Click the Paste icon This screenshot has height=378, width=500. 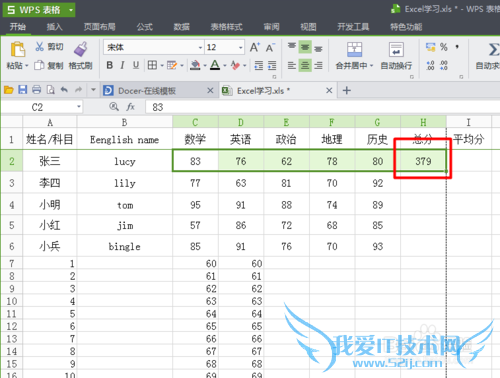tap(17, 49)
